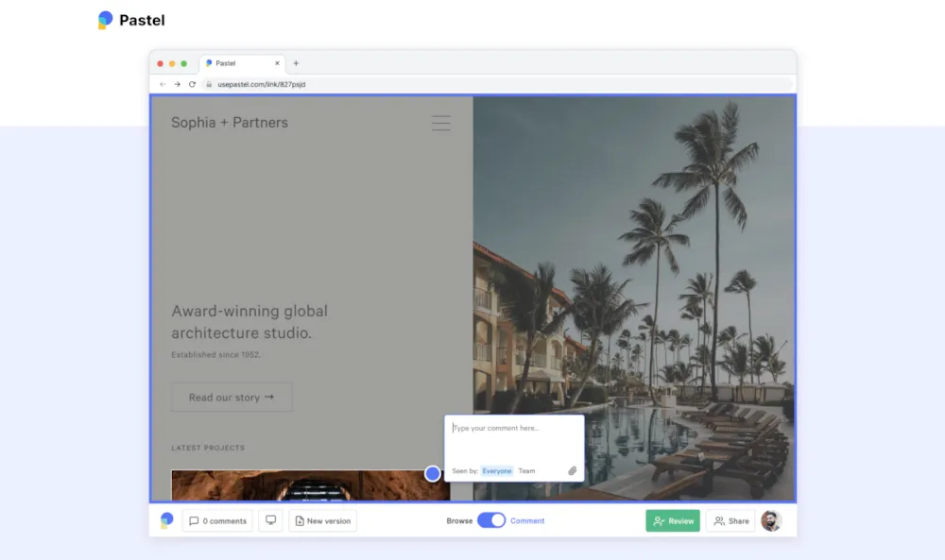Toggle the Browse/Comment switch
Screen dimensions: 945x560
(x=491, y=520)
